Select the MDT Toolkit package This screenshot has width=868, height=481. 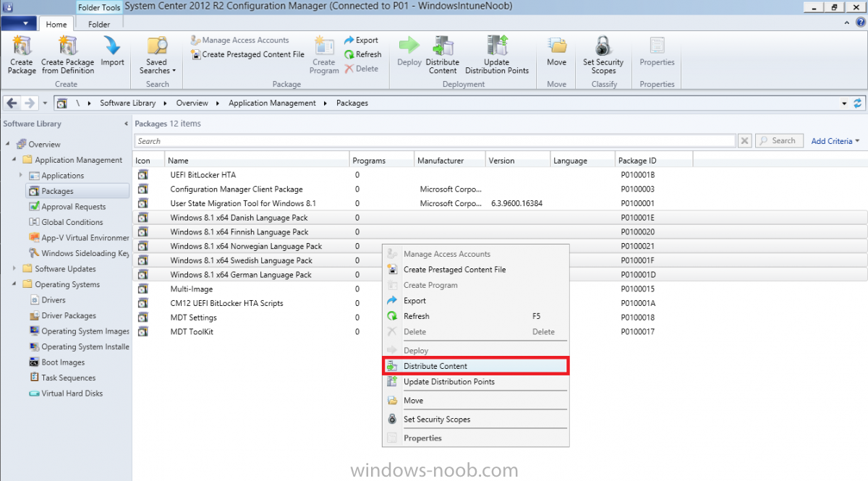501,332
